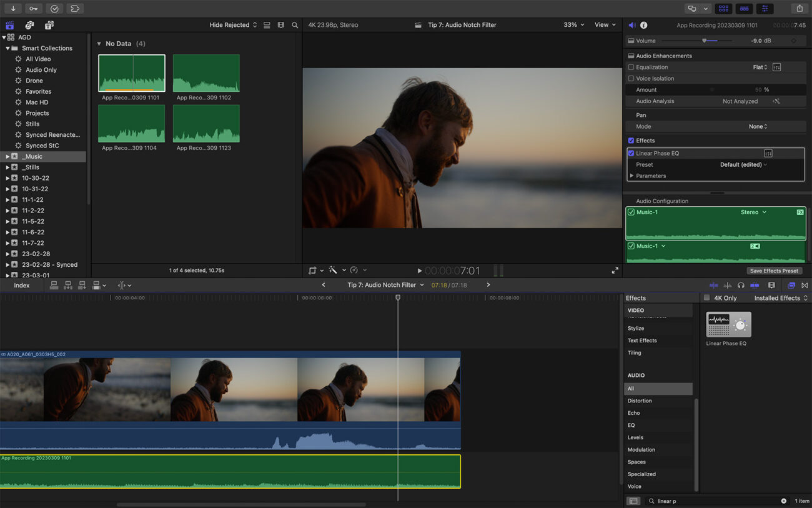Adjust the Volume slider in the inspector
The height and width of the screenshot is (508, 812).
pos(705,40)
